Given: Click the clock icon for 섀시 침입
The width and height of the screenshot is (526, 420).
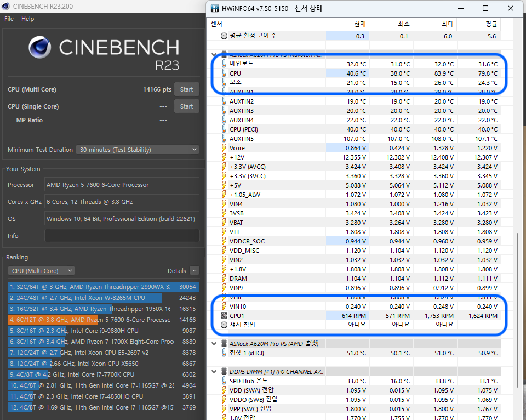Looking at the screenshot, I should (x=224, y=325).
